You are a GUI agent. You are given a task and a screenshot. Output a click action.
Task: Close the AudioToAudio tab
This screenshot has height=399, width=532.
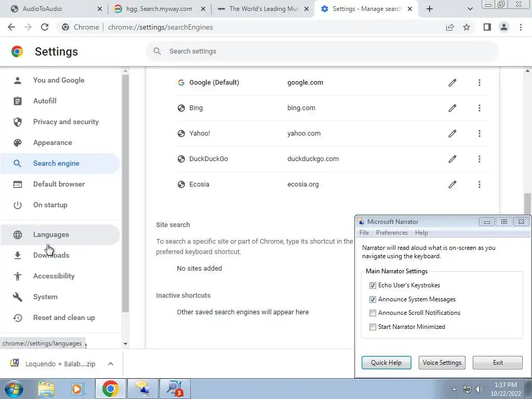pos(99,9)
